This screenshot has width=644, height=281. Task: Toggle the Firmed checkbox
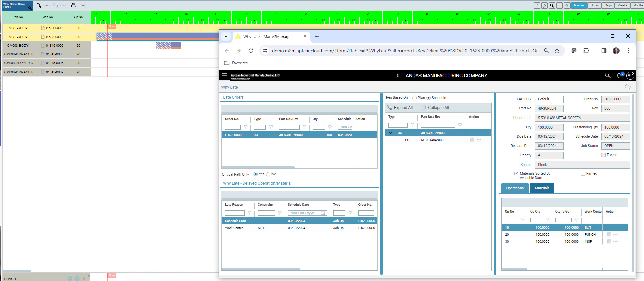pyautogui.click(x=583, y=174)
